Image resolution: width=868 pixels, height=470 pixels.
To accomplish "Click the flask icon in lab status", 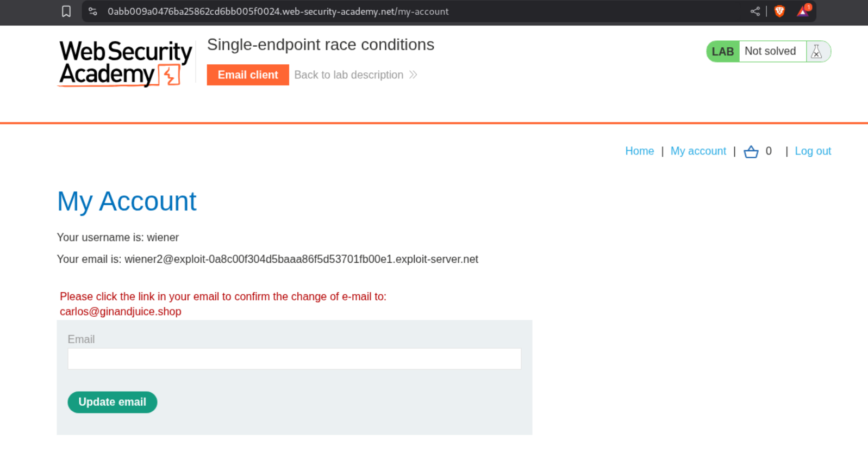I will (816, 52).
